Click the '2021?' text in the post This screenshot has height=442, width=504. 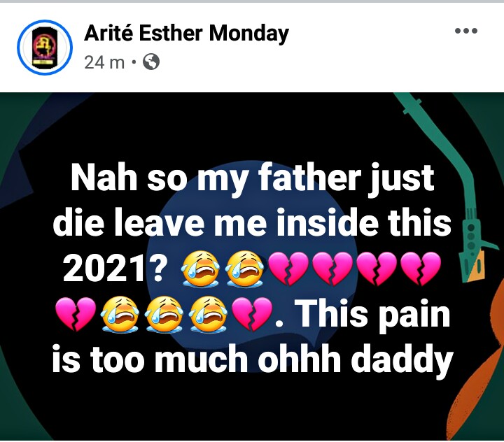click(x=113, y=268)
